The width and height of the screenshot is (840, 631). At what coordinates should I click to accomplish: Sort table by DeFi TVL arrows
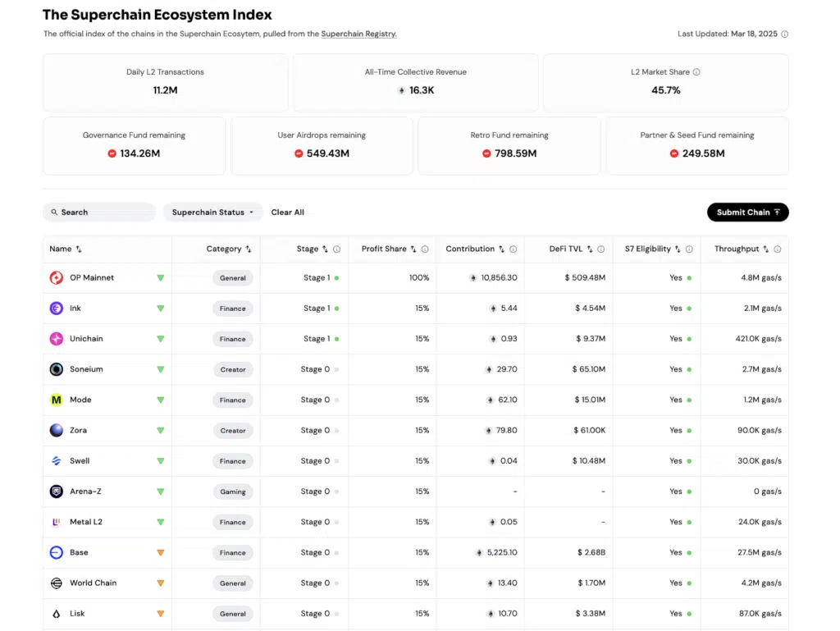pyautogui.click(x=589, y=249)
